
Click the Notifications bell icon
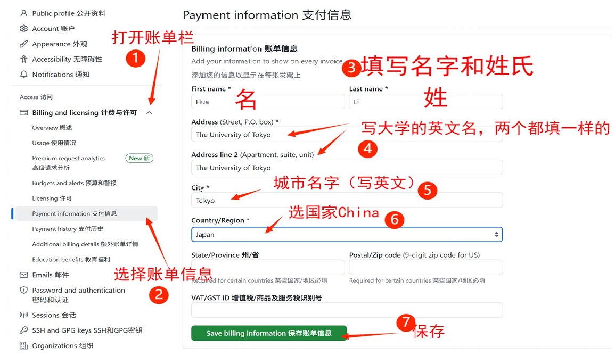pos(24,75)
